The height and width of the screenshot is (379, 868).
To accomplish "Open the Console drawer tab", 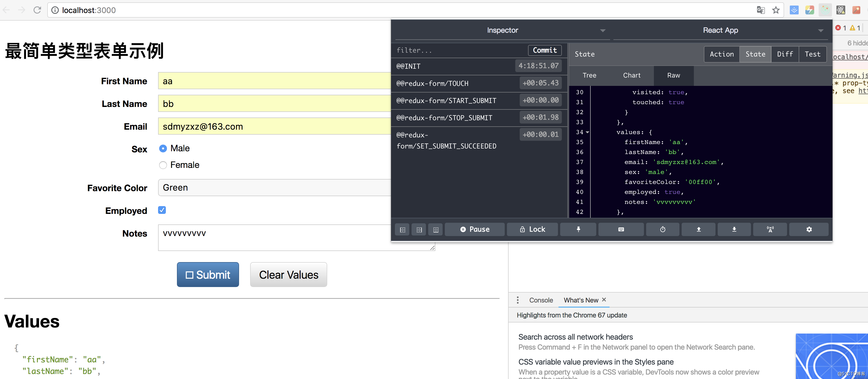I will pyautogui.click(x=541, y=300).
